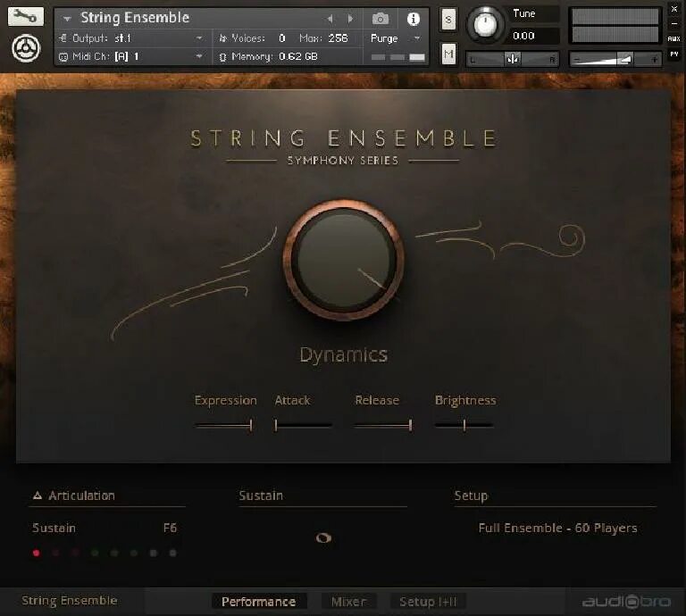Minimize instrument view with dash icon
Screen dimensions: 686x616
674,24
